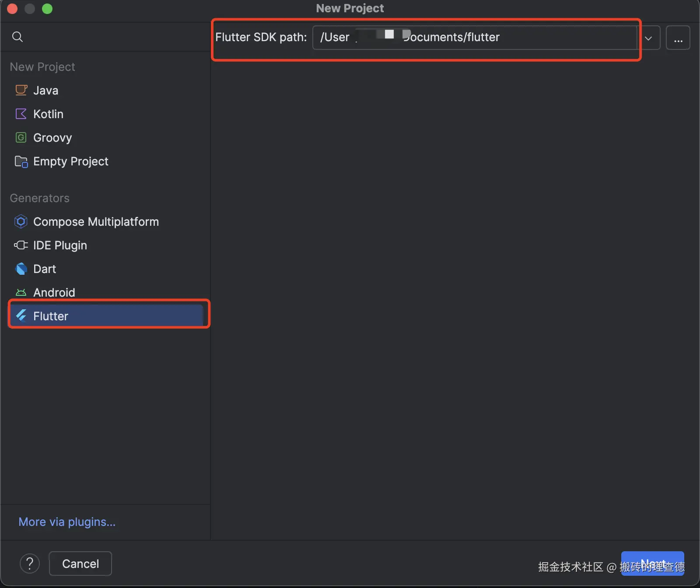Close the dialog with the red button

coord(12,9)
